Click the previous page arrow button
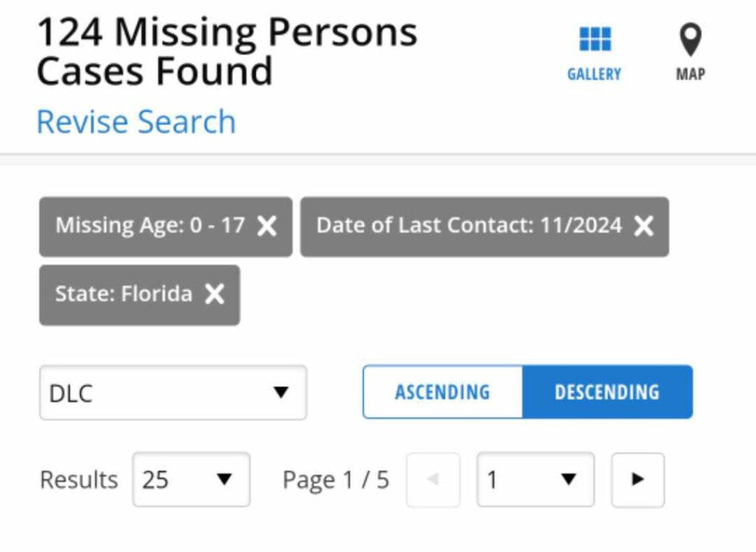The image size is (756, 552). tap(433, 480)
